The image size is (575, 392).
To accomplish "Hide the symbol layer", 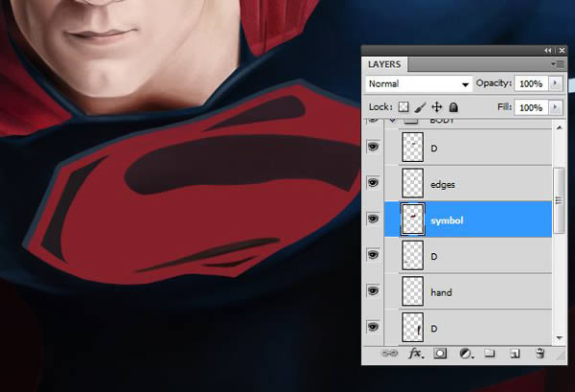I will tap(374, 219).
